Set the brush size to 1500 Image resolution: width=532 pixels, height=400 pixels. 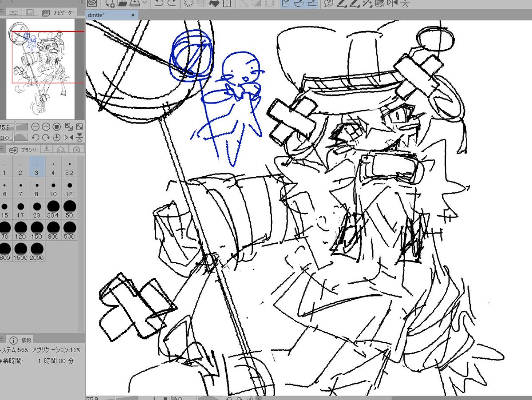coord(21,251)
